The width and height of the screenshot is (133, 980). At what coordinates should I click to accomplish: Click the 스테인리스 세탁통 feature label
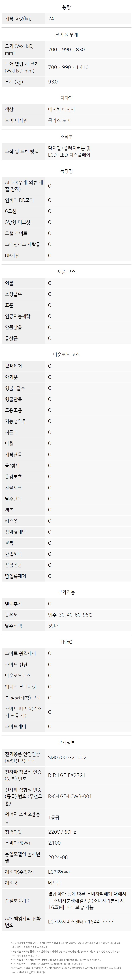[22, 244]
